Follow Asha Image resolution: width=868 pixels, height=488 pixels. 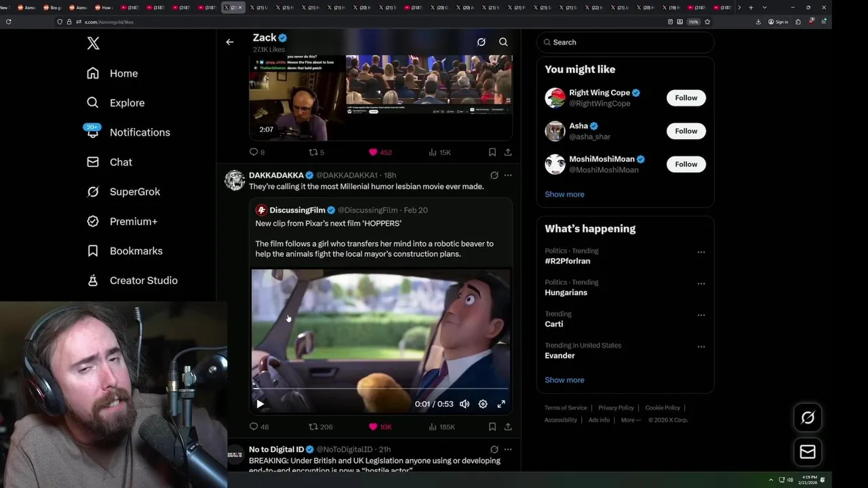point(686,131)
